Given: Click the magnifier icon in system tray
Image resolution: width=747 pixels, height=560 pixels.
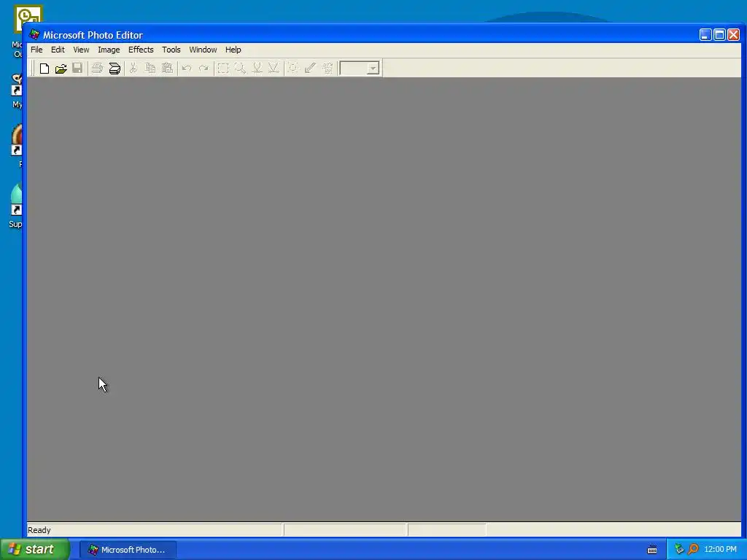Looking at the screenshot, I should [x=693, y=549].
